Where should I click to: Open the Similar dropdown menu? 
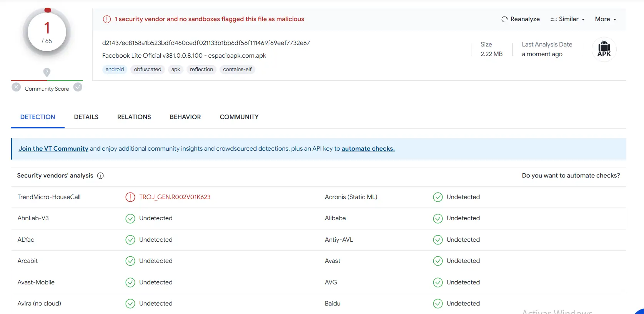(x=567, y=19)
